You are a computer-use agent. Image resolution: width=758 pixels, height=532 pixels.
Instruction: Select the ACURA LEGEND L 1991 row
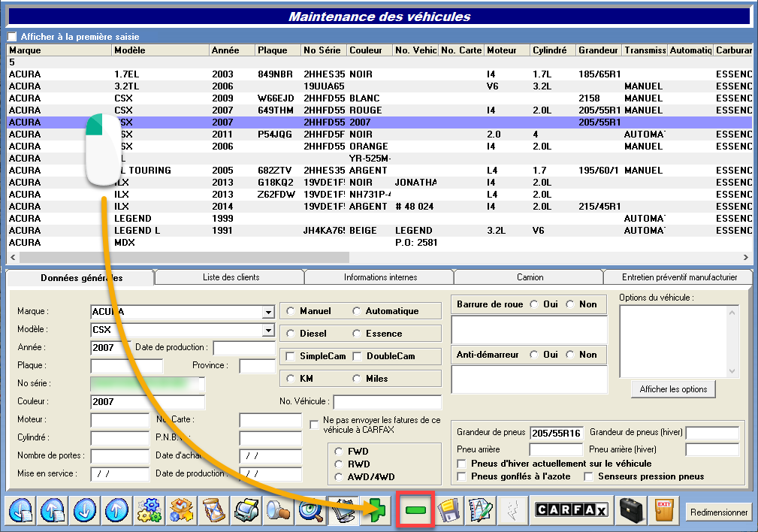coord(379,231)
